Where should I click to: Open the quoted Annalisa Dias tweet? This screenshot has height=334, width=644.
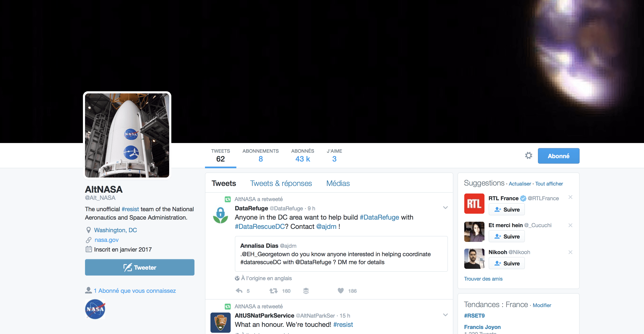pos(341,254)
